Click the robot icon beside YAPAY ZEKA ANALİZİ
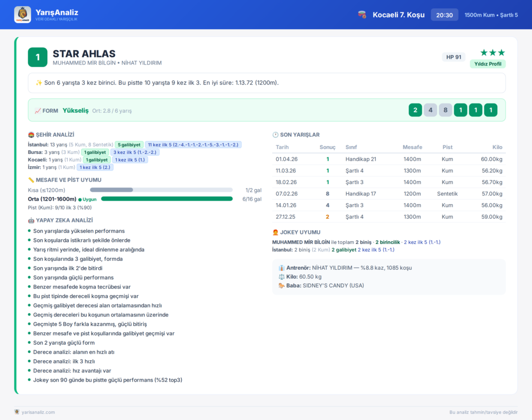Screen dimensions: 532x420 [31, 220]
